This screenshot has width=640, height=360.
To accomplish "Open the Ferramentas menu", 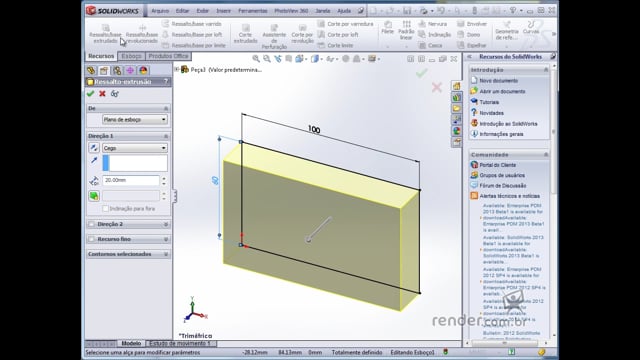I will click(x=253, y=11).
